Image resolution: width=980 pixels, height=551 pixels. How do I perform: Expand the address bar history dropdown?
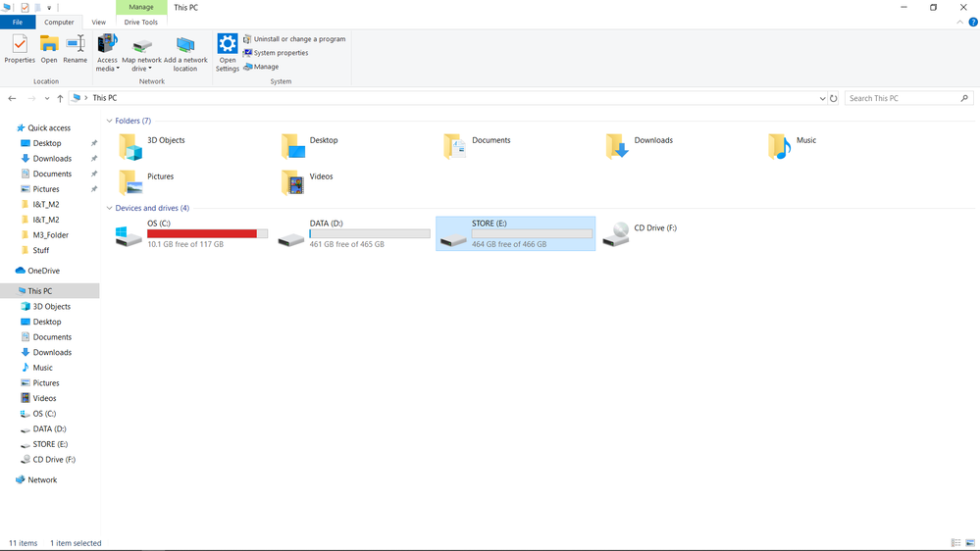click(x=822, y=98)
